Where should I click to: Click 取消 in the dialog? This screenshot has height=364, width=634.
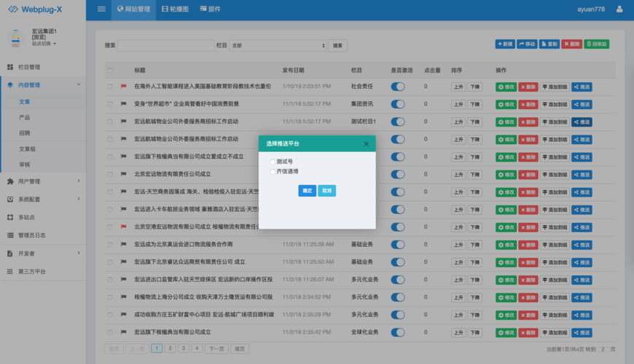pos(326,191)
